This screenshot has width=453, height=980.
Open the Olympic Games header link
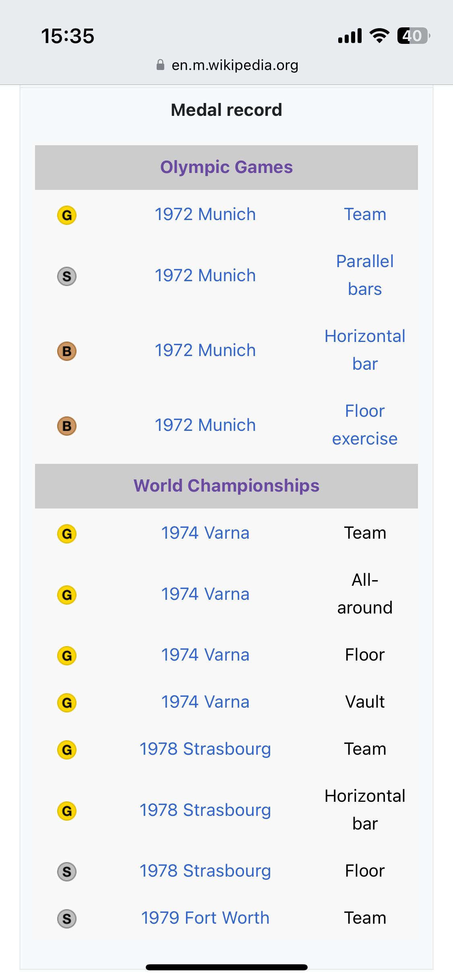coord(226,167)
